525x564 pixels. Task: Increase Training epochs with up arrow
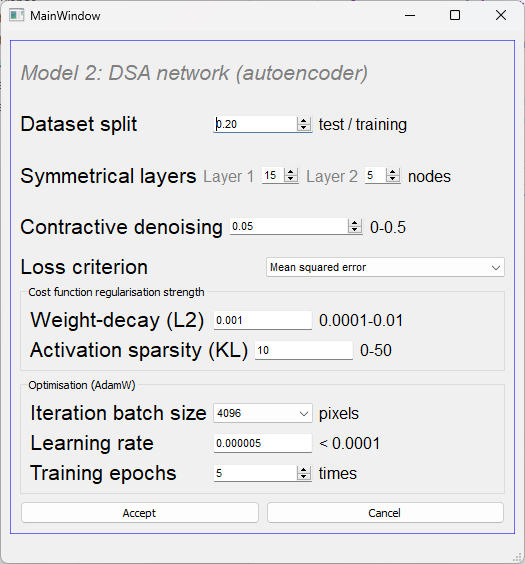pyautogui.click(x=304, y=469)
